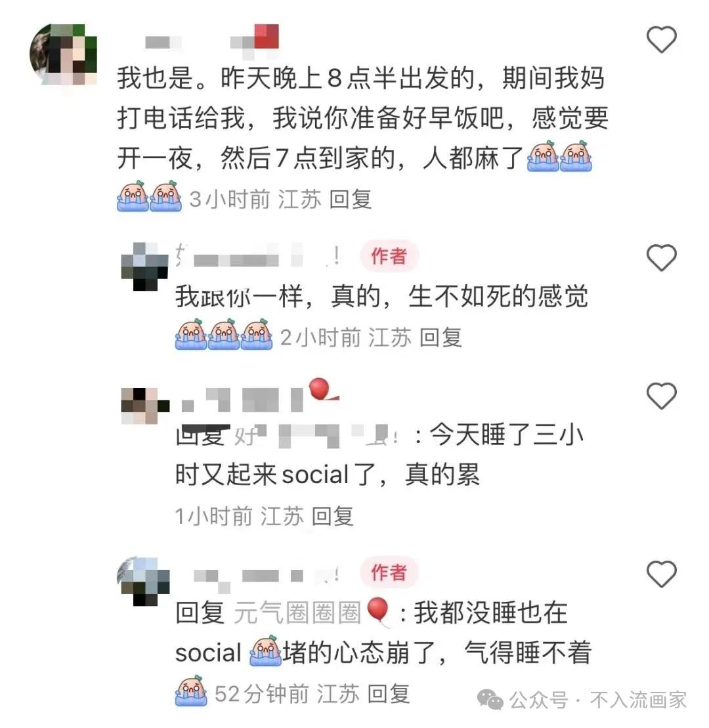Open the author's avatar on last comment
Viewport: 709px width, 728px height.
(x=144, y=582)
